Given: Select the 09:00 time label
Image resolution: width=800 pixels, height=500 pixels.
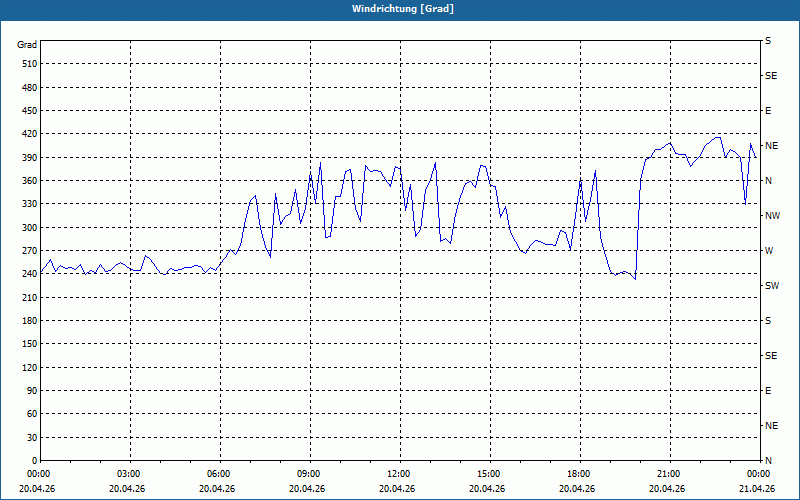Looking at the screenshot, I should coord(310,474).
